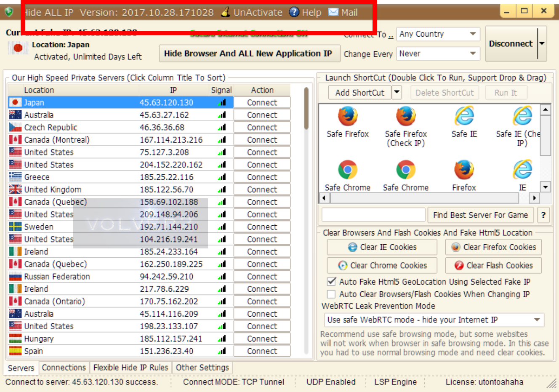Connect to the Spain server
The width and height of the screenshot is (559, 392).
click(262, 351)
